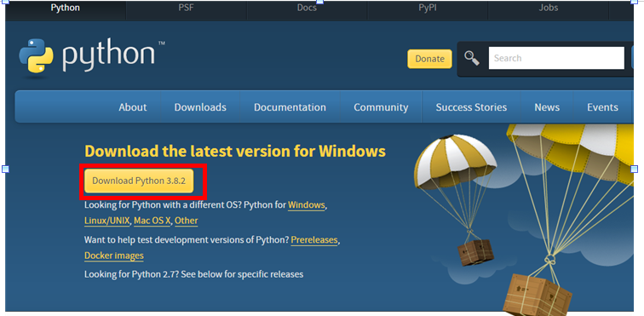Open the Events menu
The width and height of the screenshot is (644, 316).
(602, 107)
